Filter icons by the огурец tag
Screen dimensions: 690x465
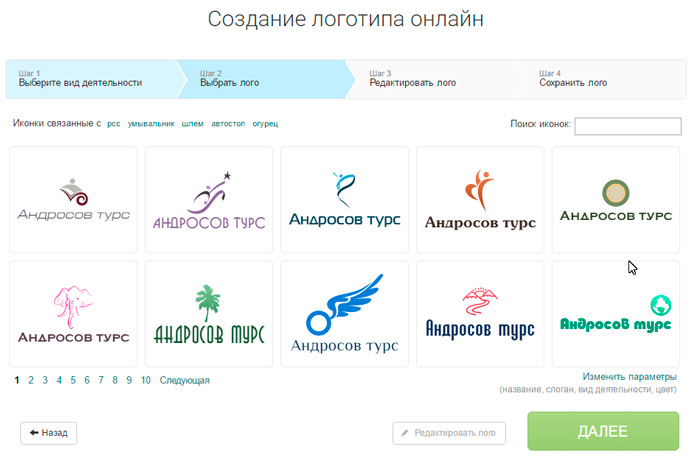[x=265, y=124]
